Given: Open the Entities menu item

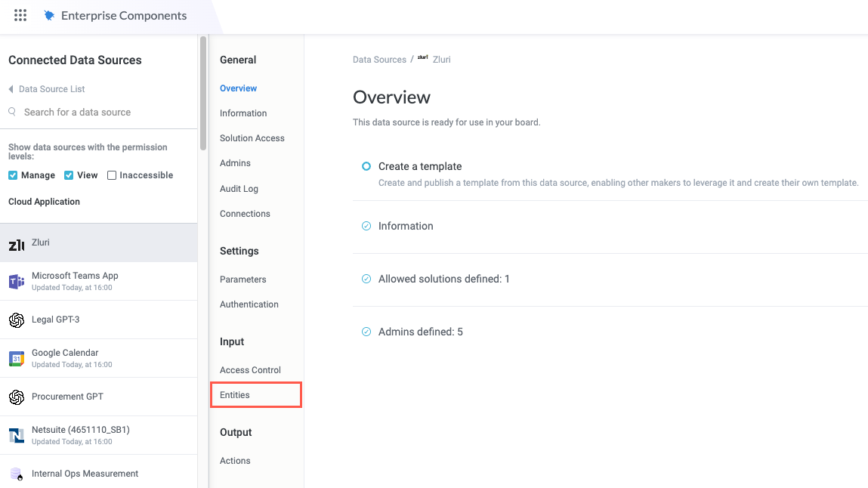Looking at the screenshot, I should click(235, 395).
